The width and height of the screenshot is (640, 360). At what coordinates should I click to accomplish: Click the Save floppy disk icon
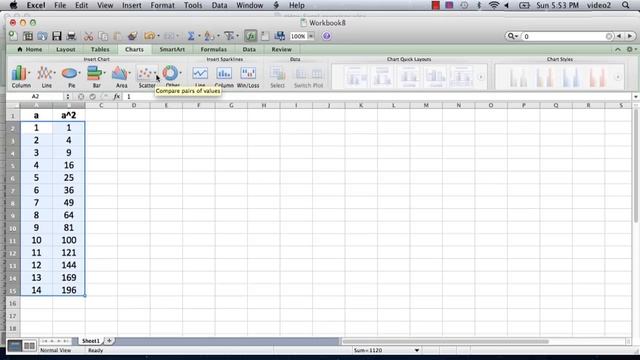[x=57, y=36]
